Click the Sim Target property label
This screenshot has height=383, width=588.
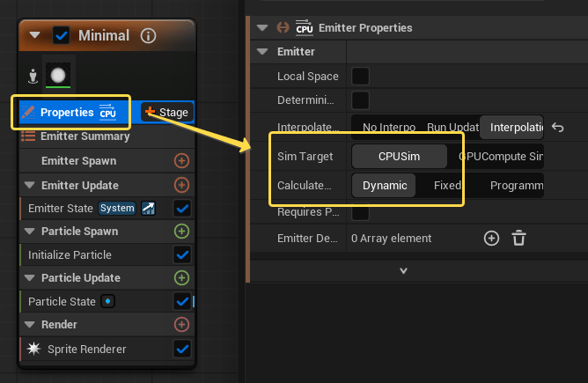(x=305, y=157)
